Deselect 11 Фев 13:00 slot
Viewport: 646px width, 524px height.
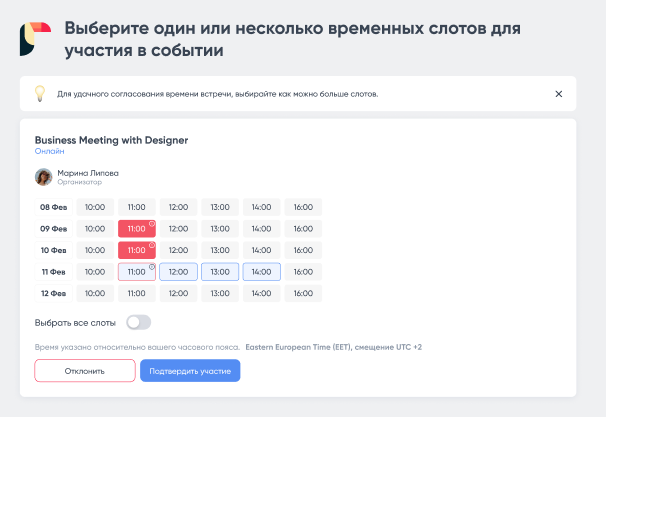point(220,272)
